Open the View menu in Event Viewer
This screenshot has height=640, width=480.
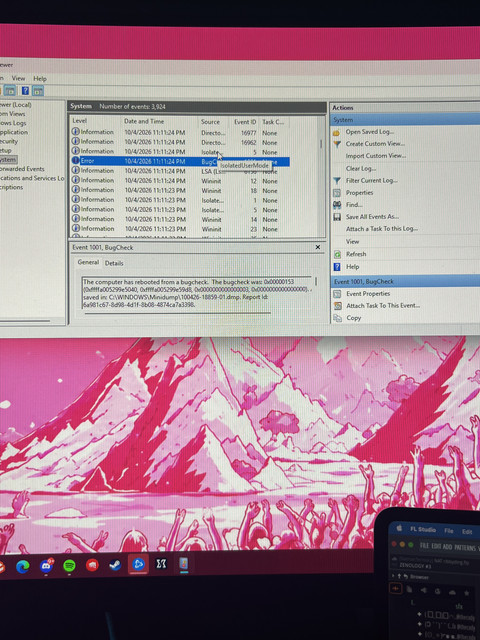(18, 78)
